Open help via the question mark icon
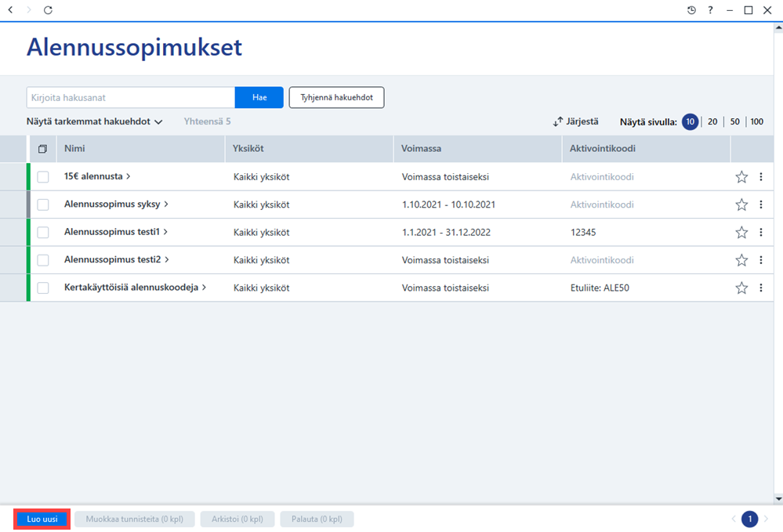The image size is (783, 532). point(710,10)
